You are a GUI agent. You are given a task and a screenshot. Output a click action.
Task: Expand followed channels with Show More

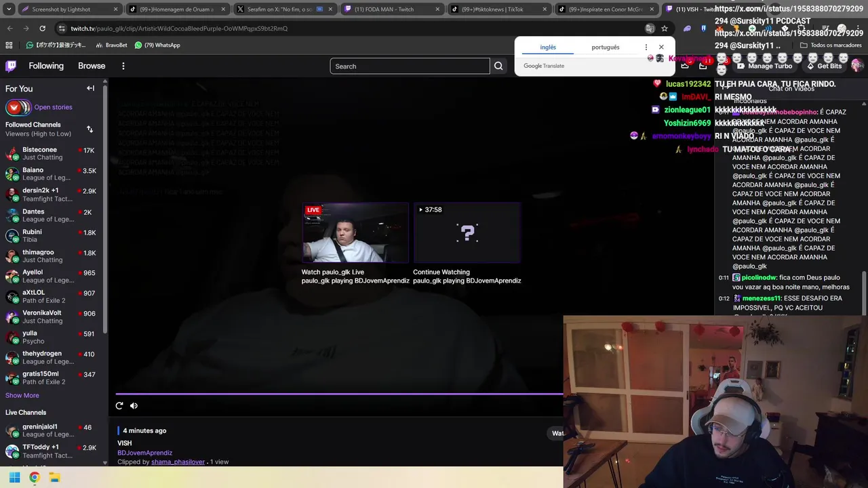pos(22,395)
